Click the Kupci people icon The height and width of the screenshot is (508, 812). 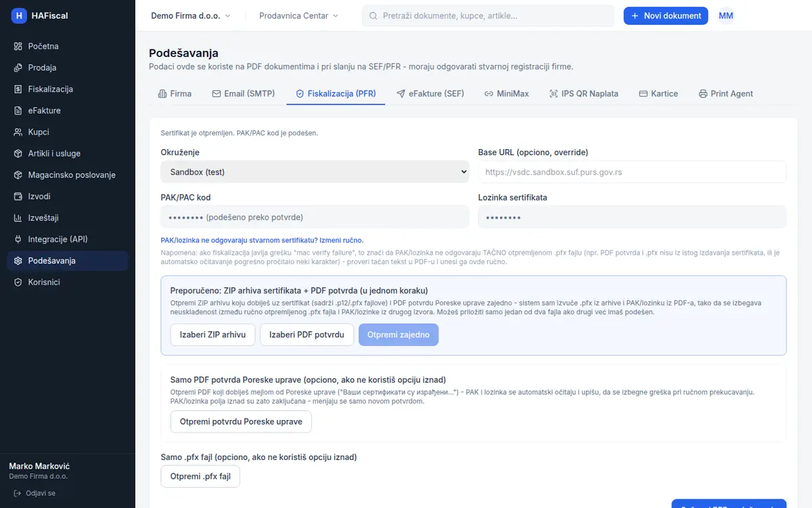click(18, 132)
